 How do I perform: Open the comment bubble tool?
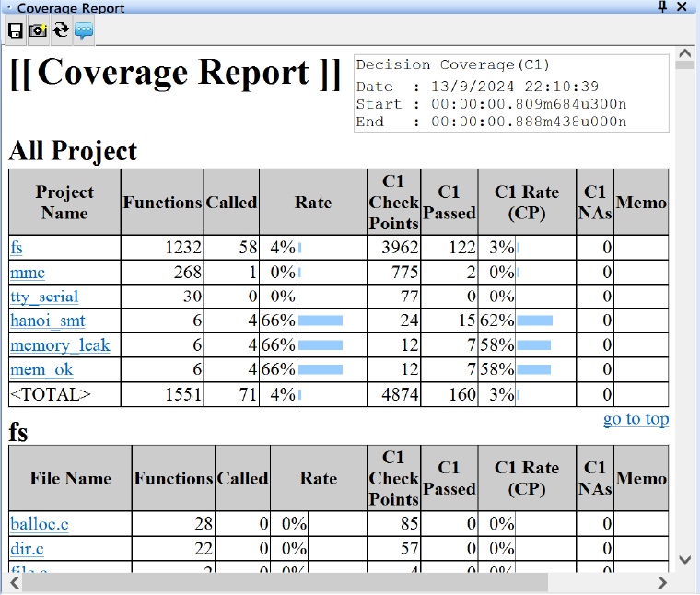tap(84, 30)
